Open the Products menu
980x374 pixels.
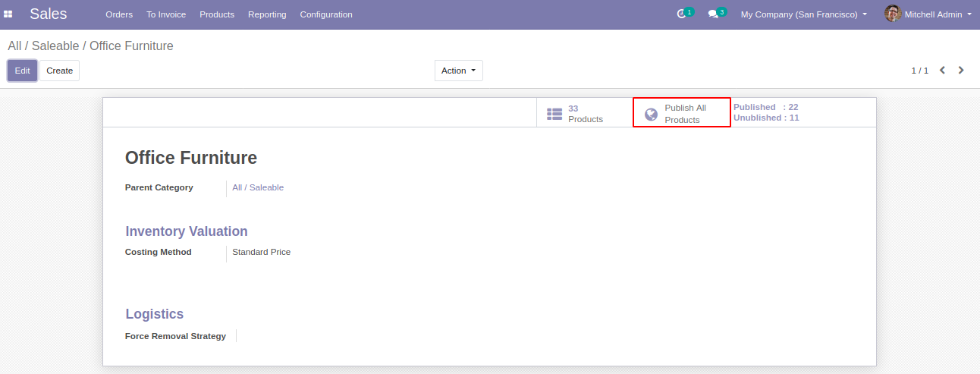tap(217, 14)
